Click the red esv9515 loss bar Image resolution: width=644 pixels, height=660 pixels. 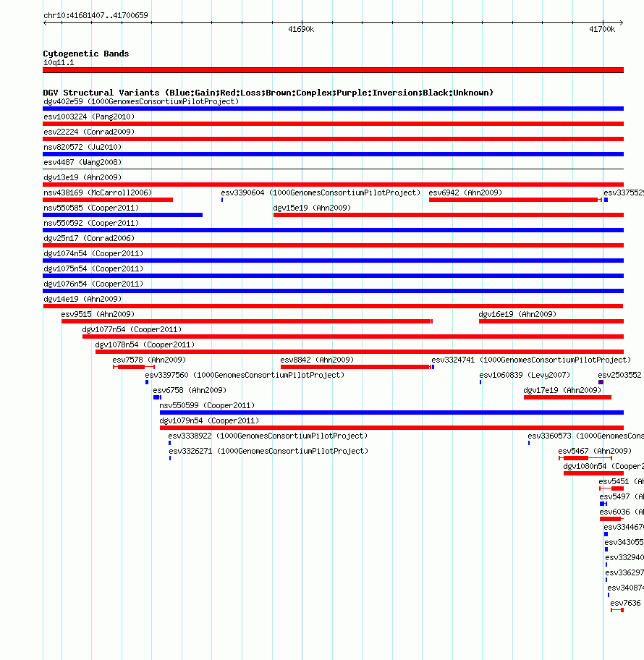[247, 321]
